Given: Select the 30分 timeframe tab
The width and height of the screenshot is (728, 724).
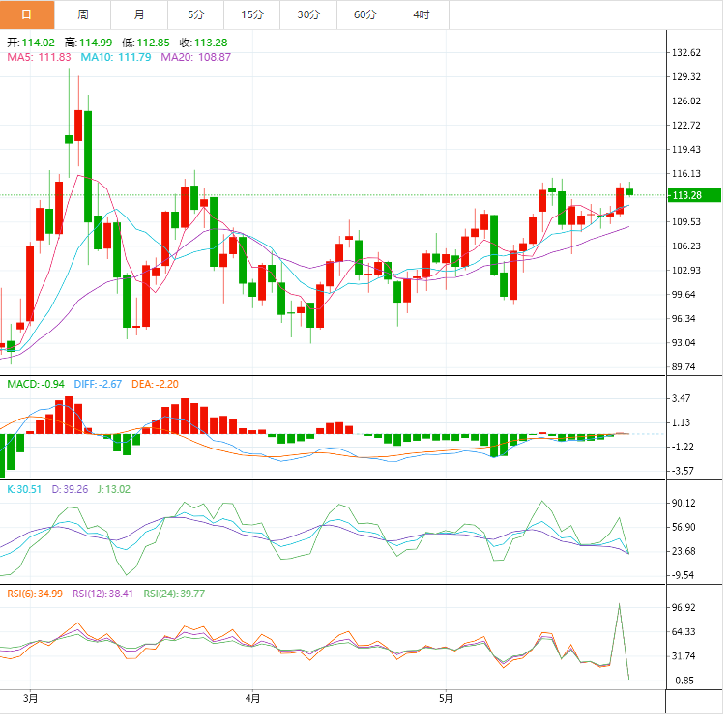Looking at the screenshot, I should (307, 14).
